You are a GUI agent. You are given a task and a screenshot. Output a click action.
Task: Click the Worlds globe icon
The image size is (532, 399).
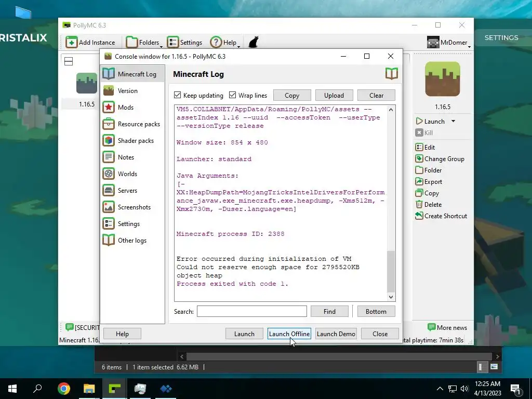click(109, 174)
